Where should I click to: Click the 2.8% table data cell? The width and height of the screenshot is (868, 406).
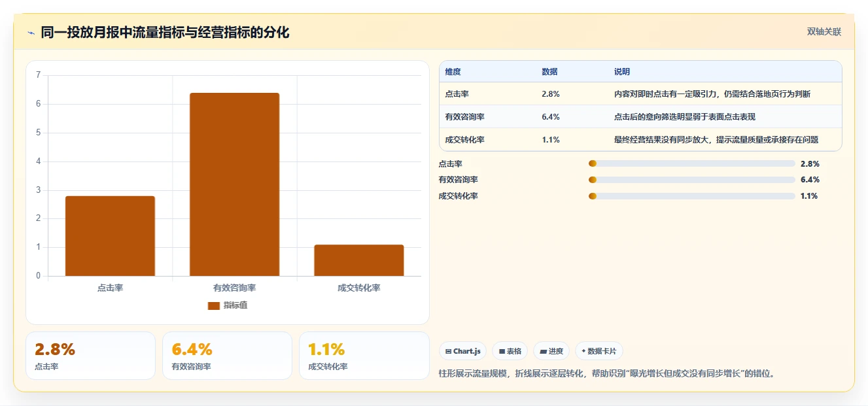pos(551,94)
